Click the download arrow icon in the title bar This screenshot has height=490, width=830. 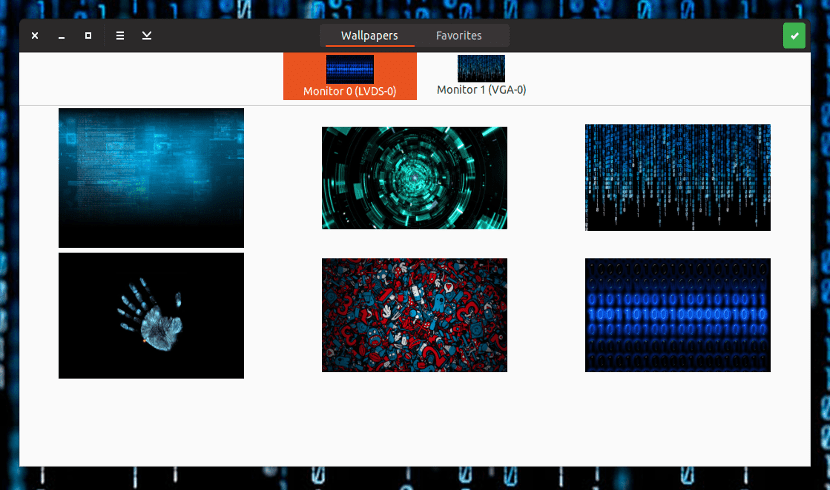pyautogui.click(x=147, y=36)
